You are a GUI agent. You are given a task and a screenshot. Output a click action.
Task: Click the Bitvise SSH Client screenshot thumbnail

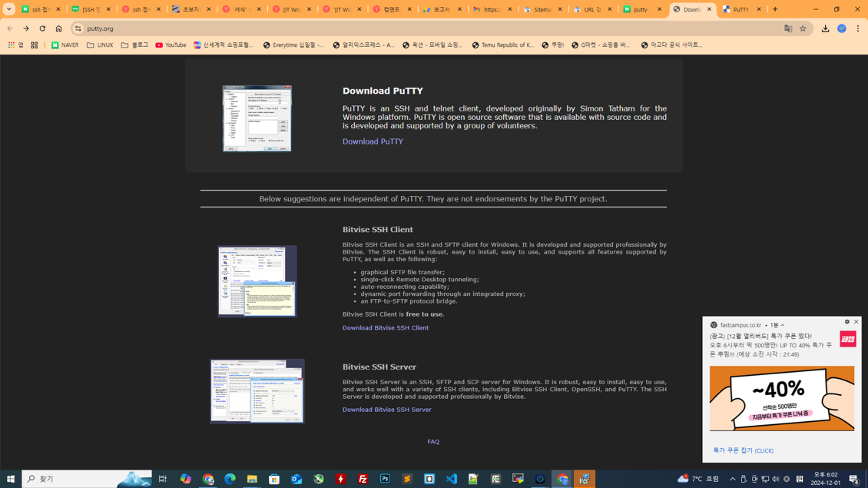click(x=257, y=281)
